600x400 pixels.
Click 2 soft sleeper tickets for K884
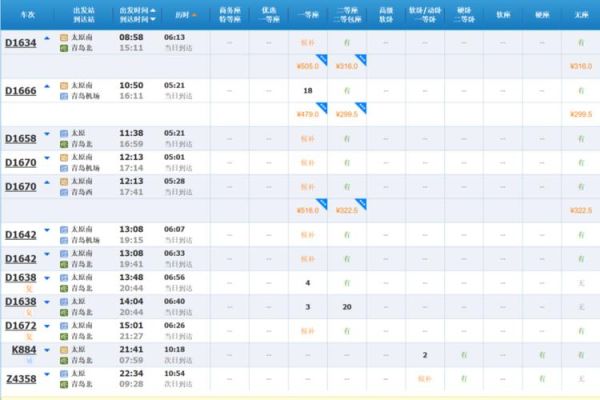tap(425, 355)
